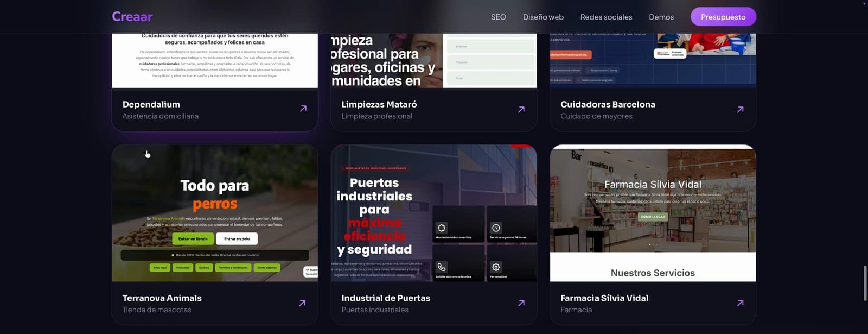Open the Cuidadoras Barcelona card arrow icon
Image resolution: width=868 pixels, height=334 pixels.
tap(741, 109)
